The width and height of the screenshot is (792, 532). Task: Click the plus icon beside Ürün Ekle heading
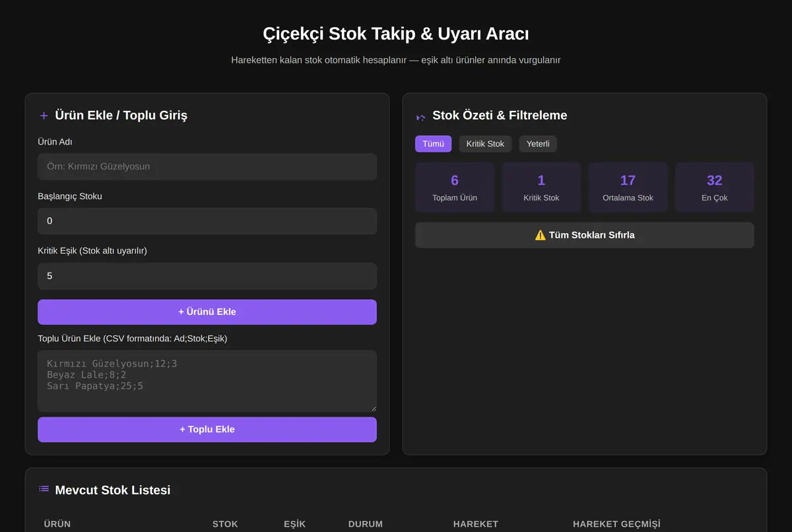(44, 116)
